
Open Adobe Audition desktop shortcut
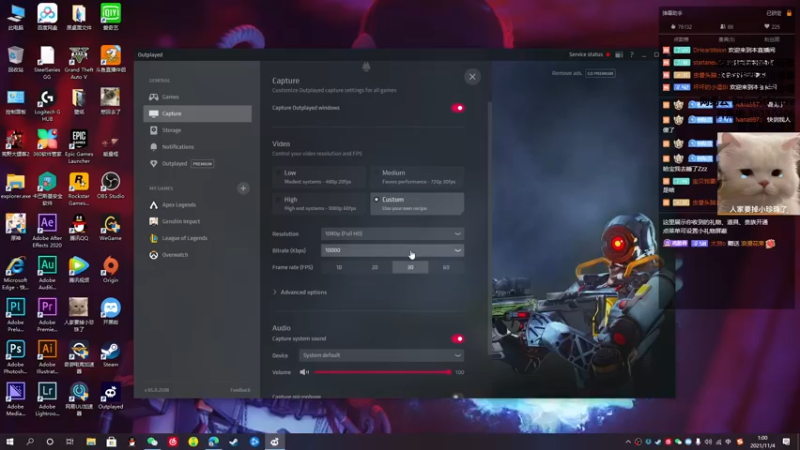coord(47,273)
